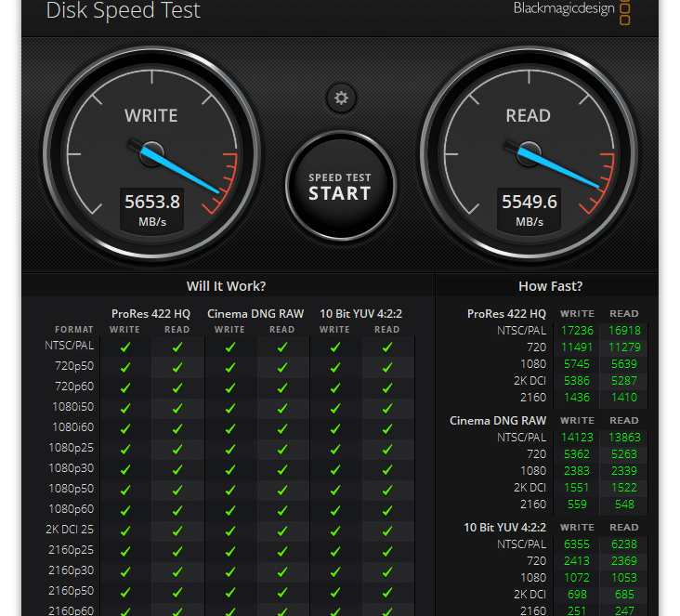
Task: Click the ProRes 1080 read value 5639
Action: (x=624, y=364)
